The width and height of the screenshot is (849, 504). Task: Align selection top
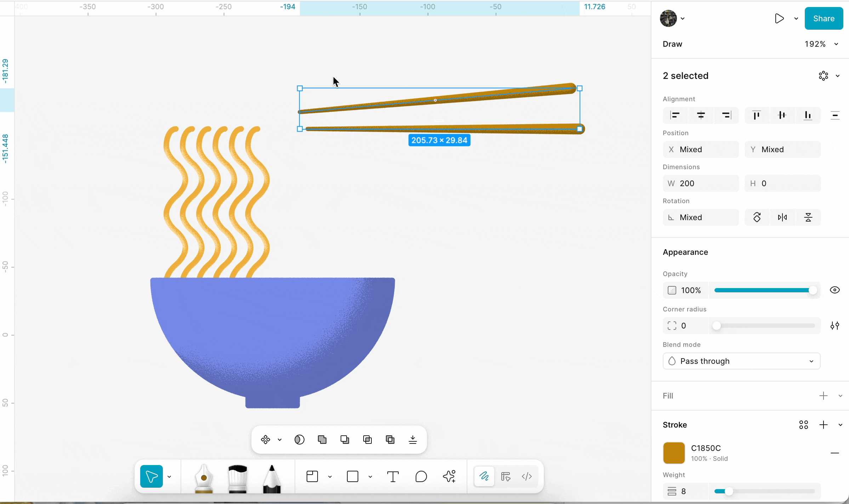coord(757,115)
